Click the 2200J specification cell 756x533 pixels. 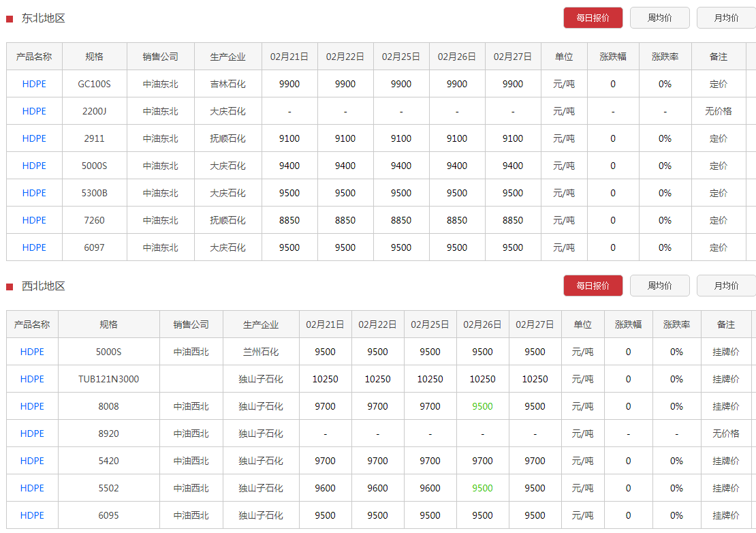click(95, 111)
